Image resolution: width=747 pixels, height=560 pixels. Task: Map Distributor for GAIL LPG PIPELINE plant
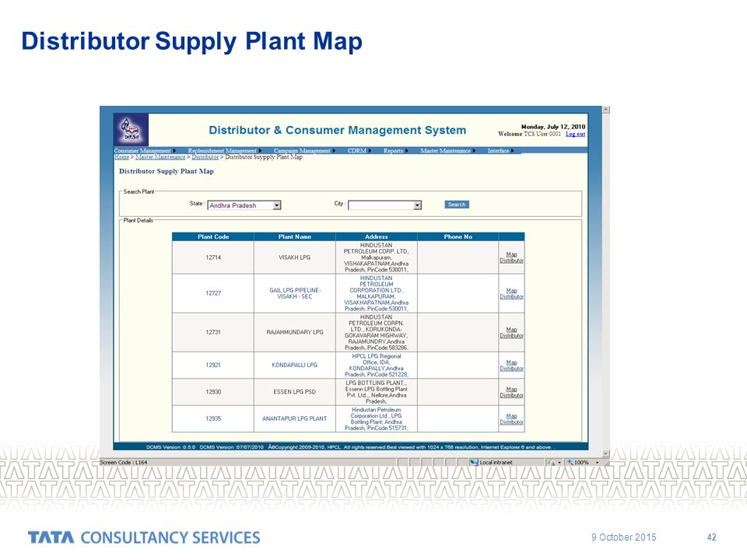tap(512, 293)
